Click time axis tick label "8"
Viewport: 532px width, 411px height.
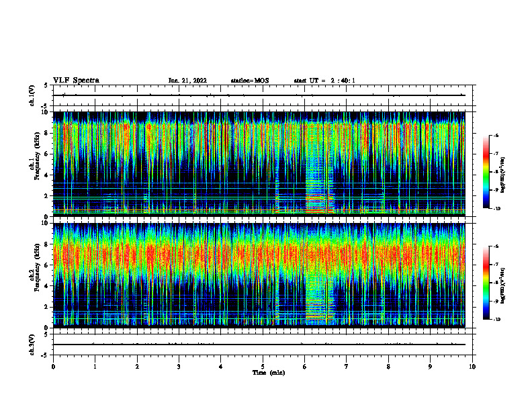388,367
